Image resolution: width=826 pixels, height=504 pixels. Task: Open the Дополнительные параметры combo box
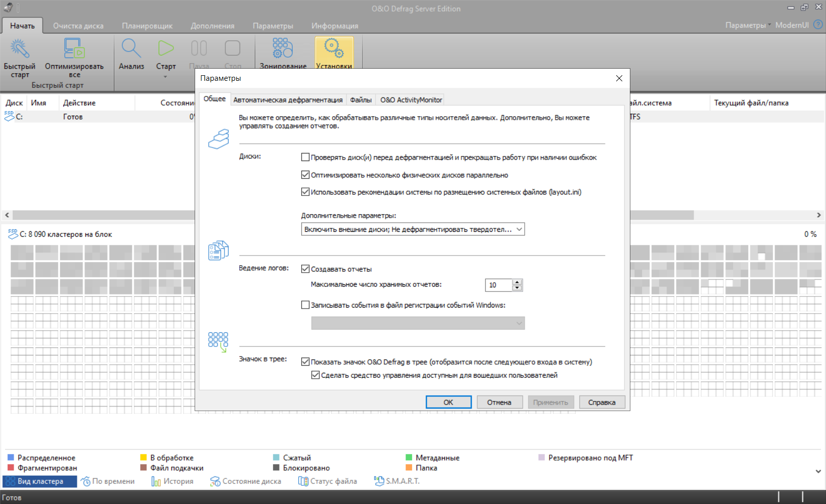click(x=412, y=229)
